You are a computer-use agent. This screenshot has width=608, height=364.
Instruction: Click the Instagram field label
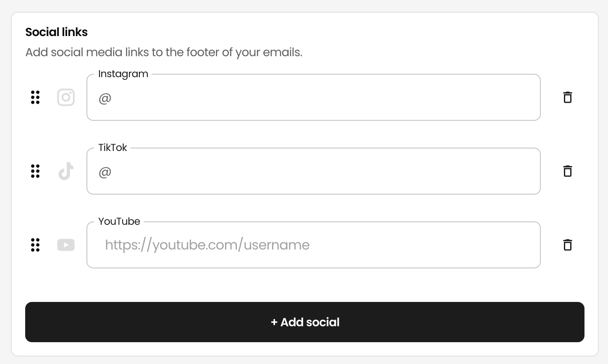(123, 74)
